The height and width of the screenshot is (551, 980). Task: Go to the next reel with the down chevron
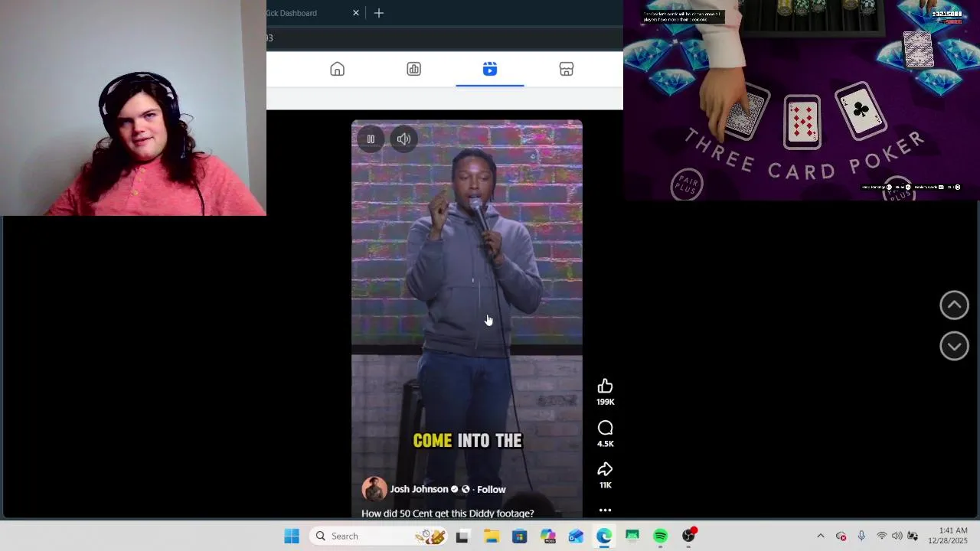[x=954, y=346]
